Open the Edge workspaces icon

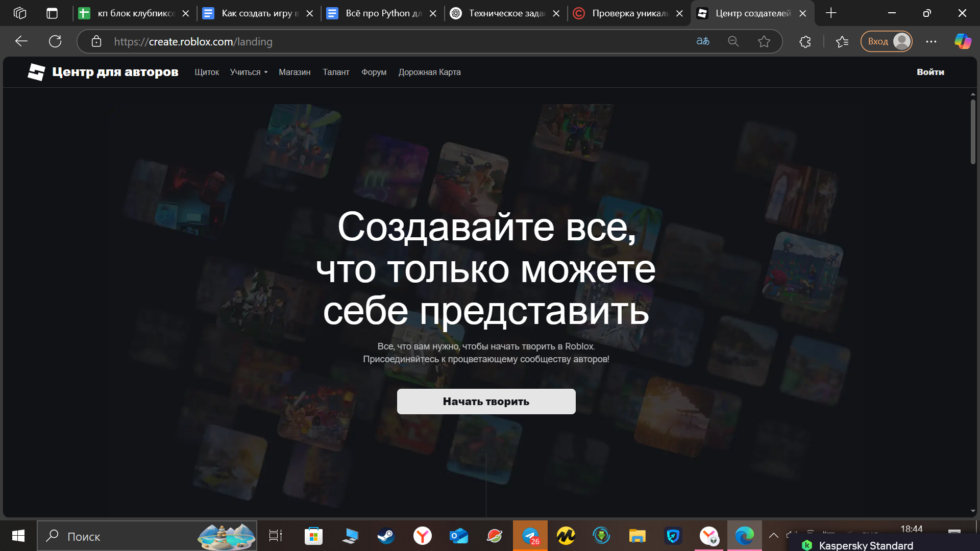tap(20, 13)
